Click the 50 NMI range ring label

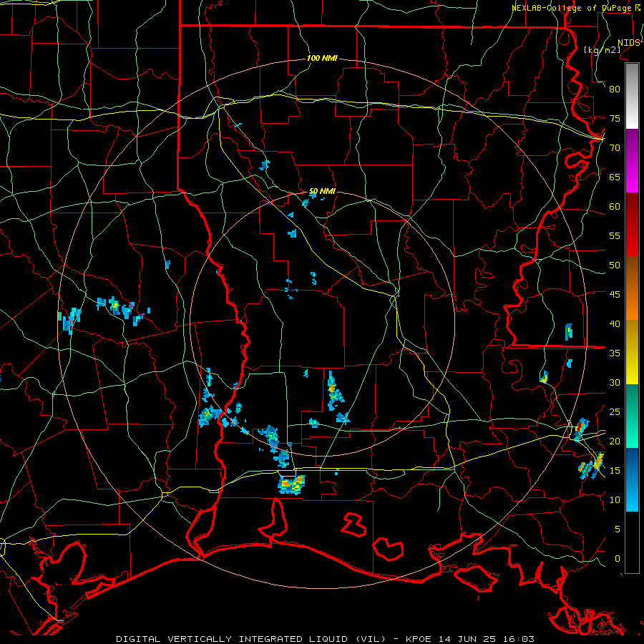pos(322,191)
